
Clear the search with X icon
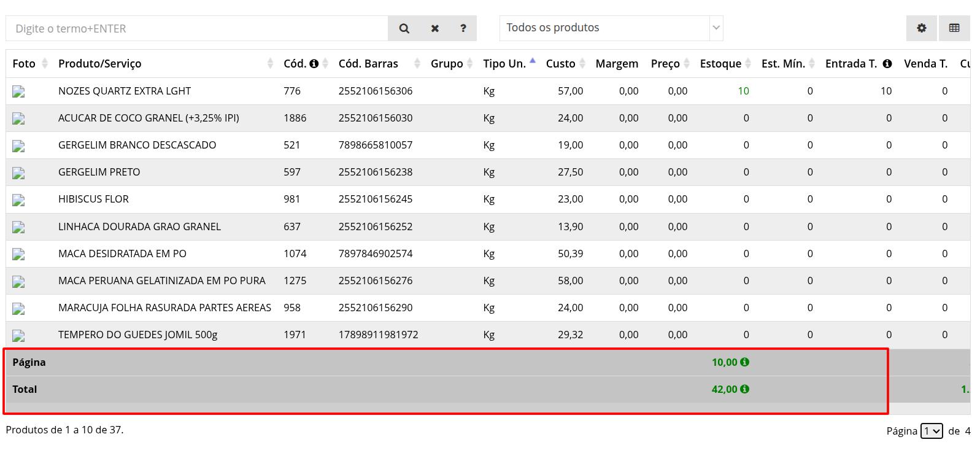(x=434, y=28)
